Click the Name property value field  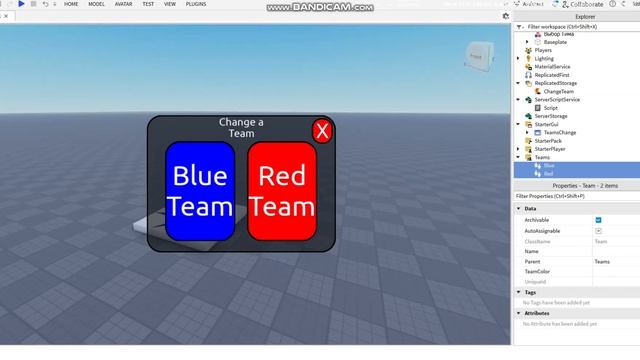616,251
